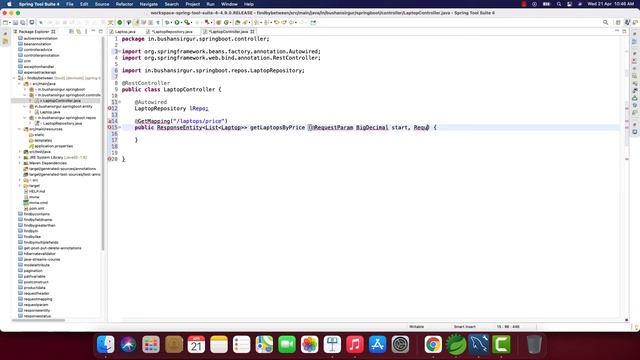Expand the src/test/java folder

[20, 152]
